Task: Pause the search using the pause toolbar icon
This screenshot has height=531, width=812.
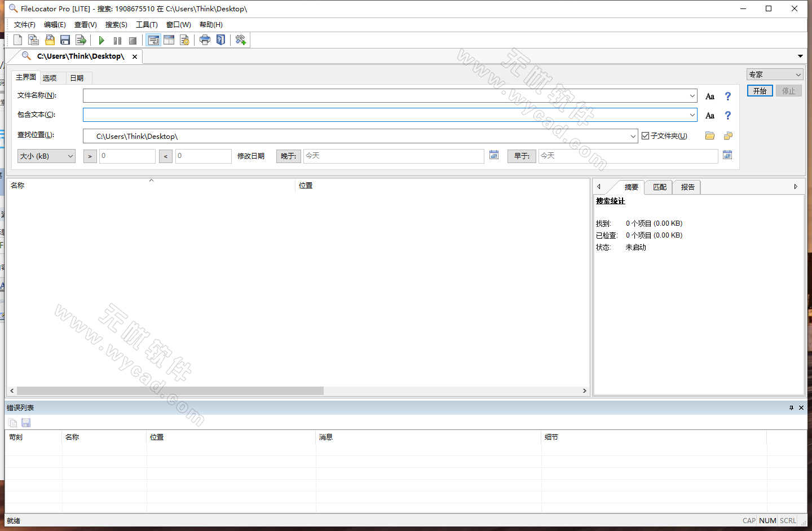Action: [117, 40]
